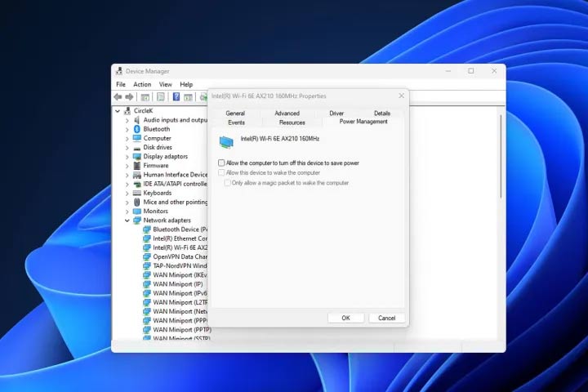Click the Forward arrow in Device Manager toolbar
This screenshot has height=392, width=588.
click(129, 96)
